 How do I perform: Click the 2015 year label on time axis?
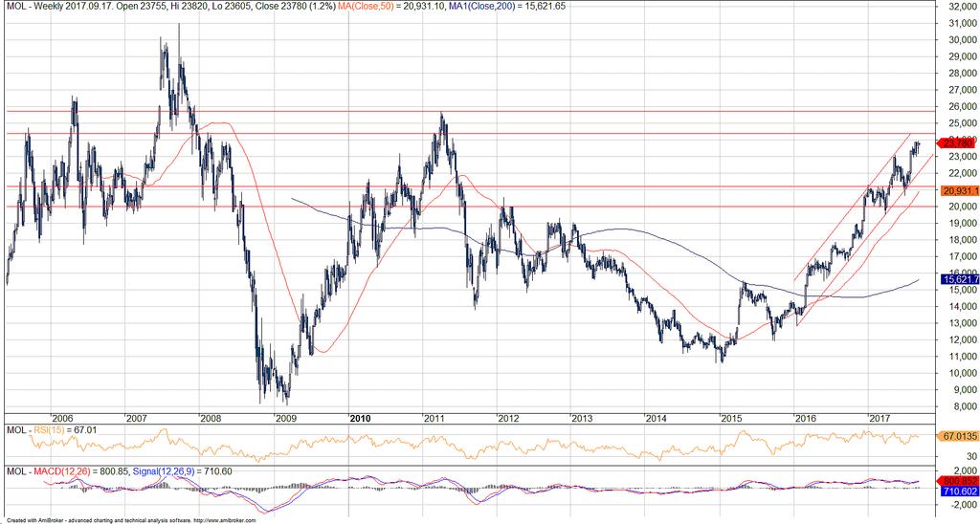click(x=730, y=418)
